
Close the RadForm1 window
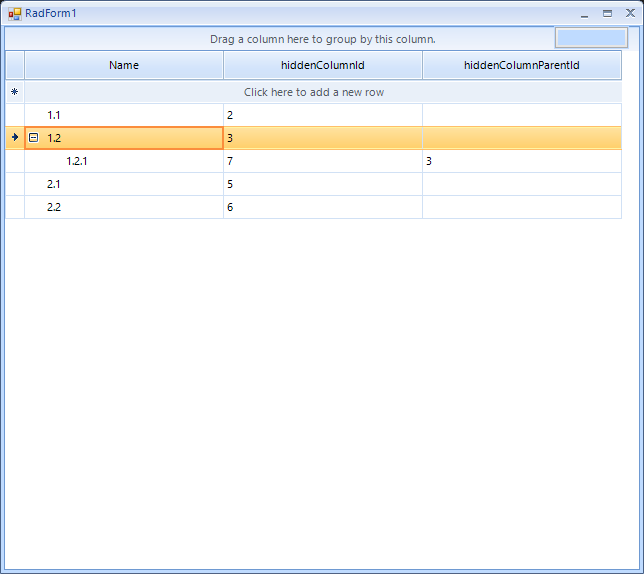coord(630,14)
